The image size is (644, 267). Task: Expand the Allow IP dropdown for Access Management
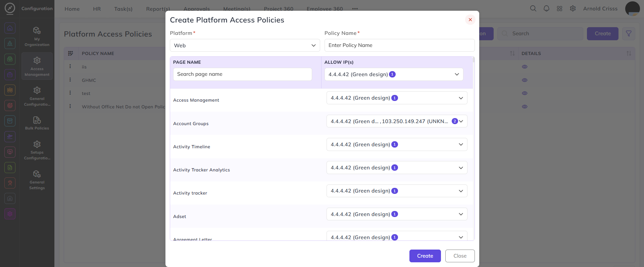pos(397,98)
